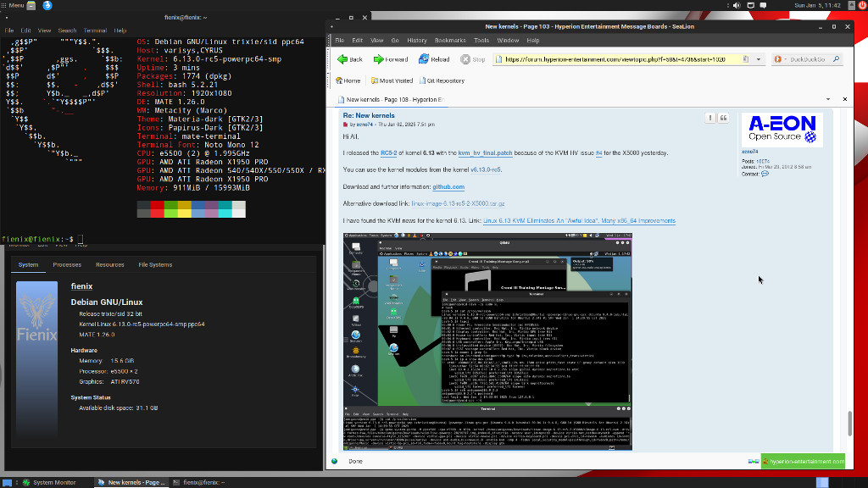
Task: Follow the RC5-2 link in the post
Action: 388,153
